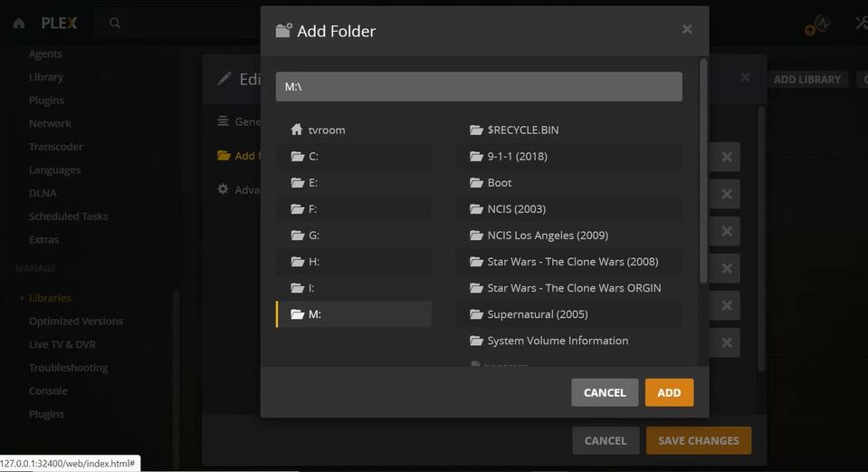
Task: Close the Edit Library dialog
Action: (745, 78)
